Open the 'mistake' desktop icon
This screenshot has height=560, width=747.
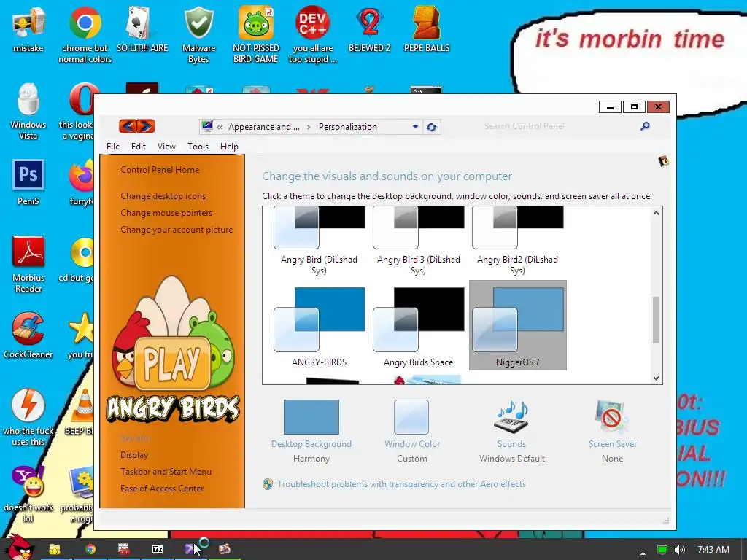tap(28, 28)
